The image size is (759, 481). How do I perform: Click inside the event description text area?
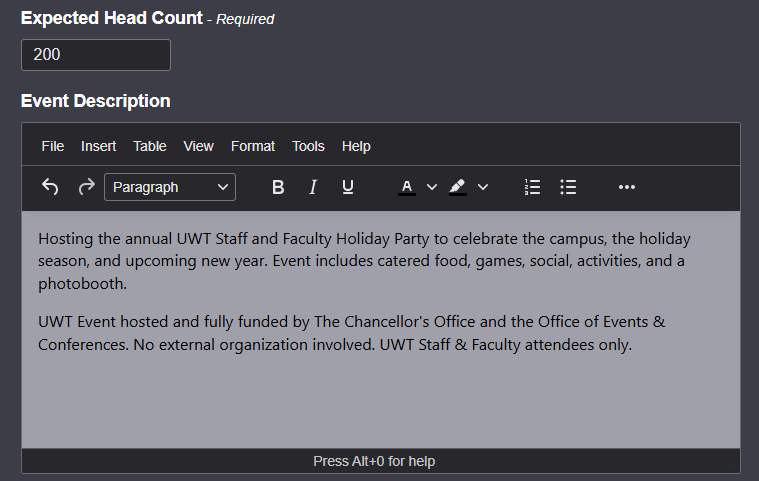pos(381,329)
